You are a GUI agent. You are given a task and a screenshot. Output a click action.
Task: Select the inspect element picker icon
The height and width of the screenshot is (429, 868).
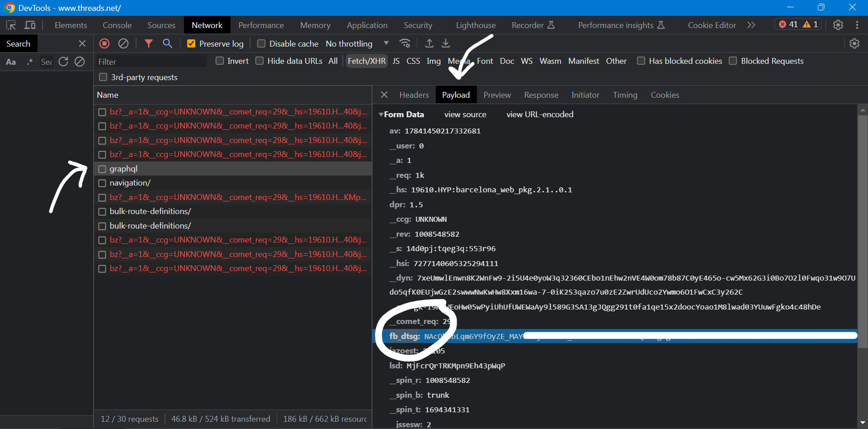[11, 25]
